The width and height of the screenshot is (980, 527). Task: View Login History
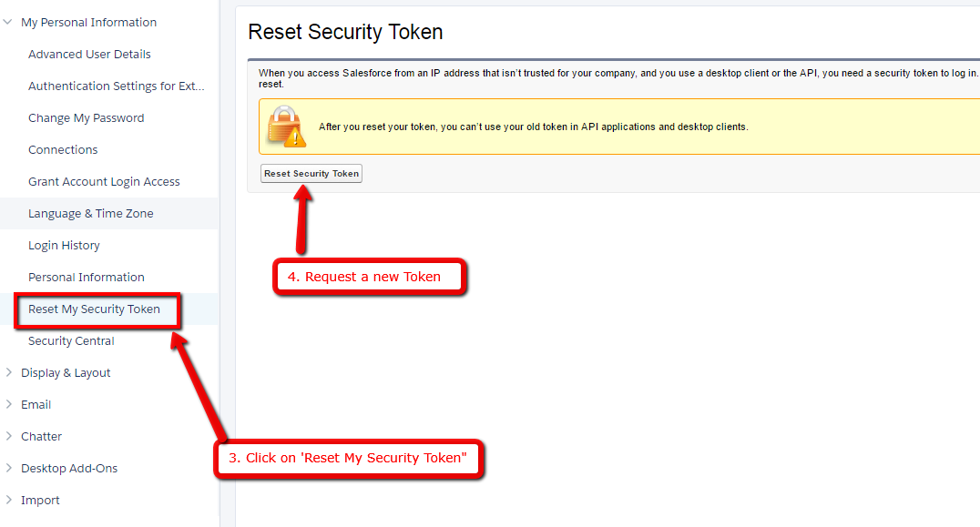(x=64, y=246)
